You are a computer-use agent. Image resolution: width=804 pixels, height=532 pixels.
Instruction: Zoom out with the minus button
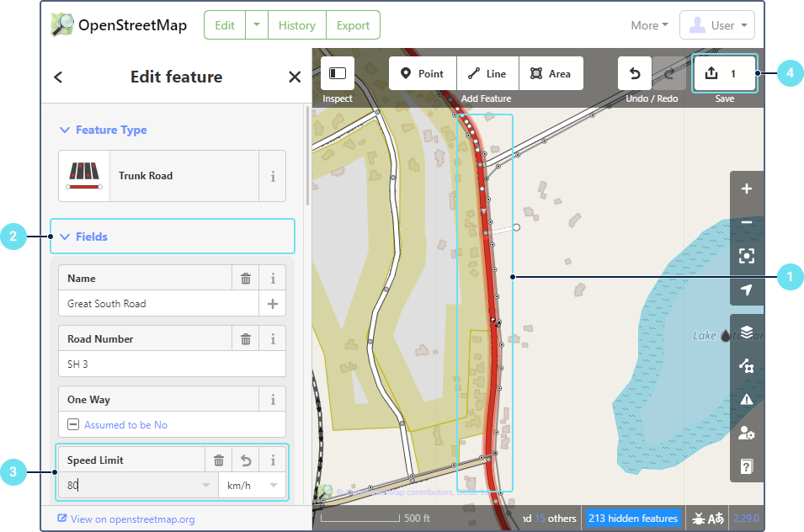click(746, 223)
